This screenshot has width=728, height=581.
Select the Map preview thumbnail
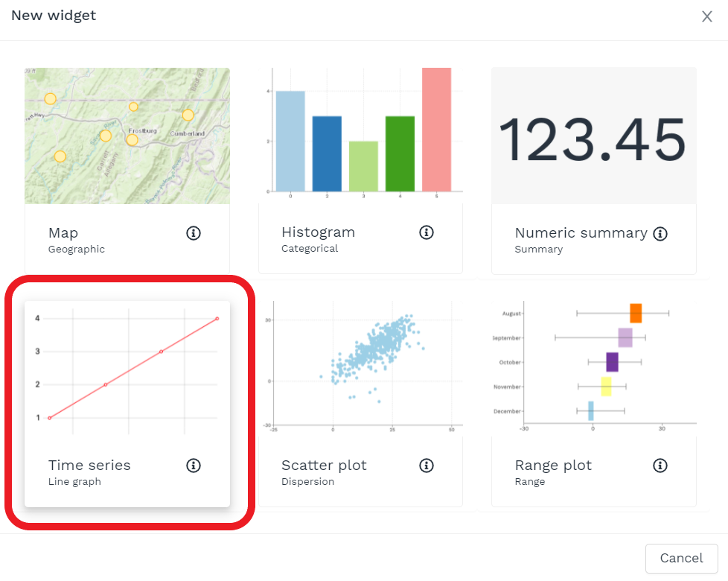pos(127,136)
